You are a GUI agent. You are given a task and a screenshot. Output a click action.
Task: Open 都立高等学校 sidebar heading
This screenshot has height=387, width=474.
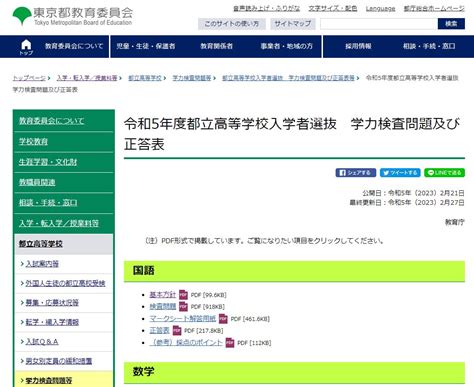click(x=41, y=244)
